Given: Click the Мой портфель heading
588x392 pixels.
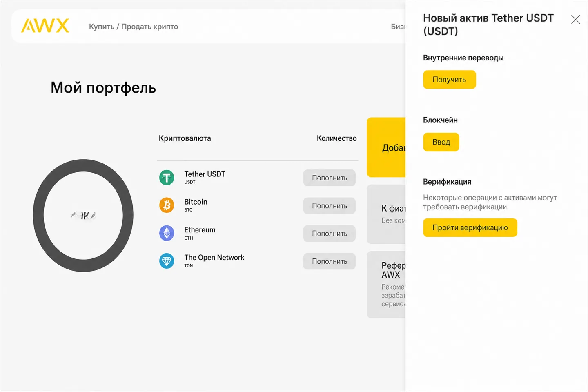Looking at the screenshot, I should pos(103,88).
